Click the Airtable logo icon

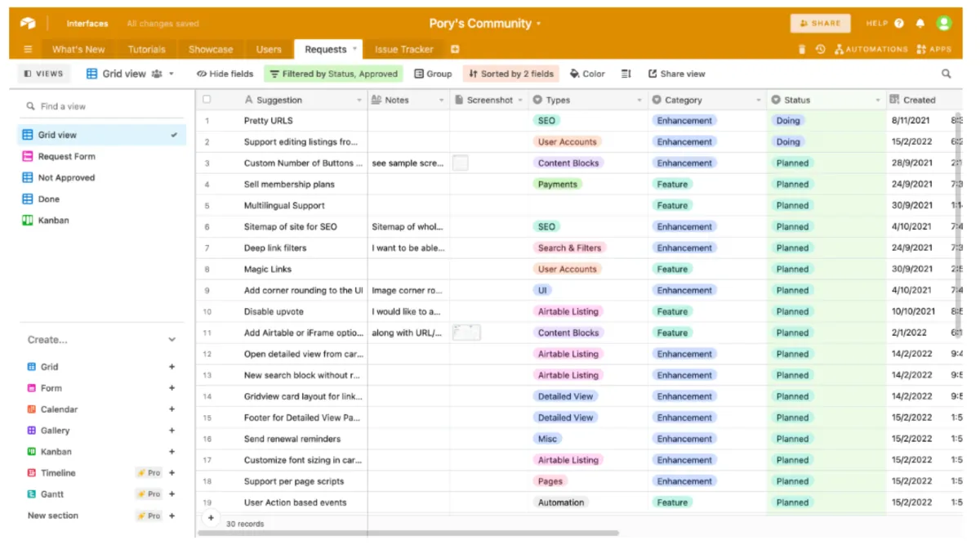29,24
